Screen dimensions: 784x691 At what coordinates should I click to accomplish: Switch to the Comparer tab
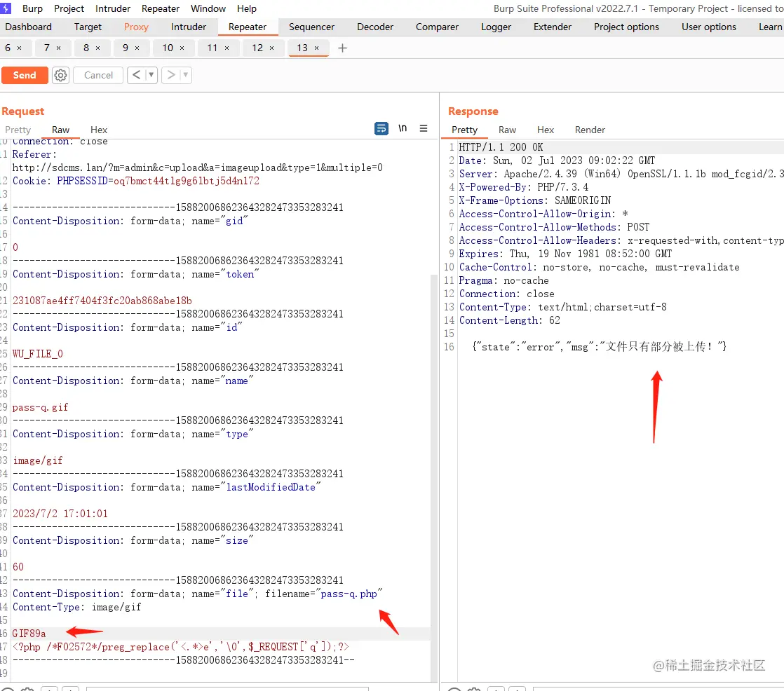tap(437, 27)
